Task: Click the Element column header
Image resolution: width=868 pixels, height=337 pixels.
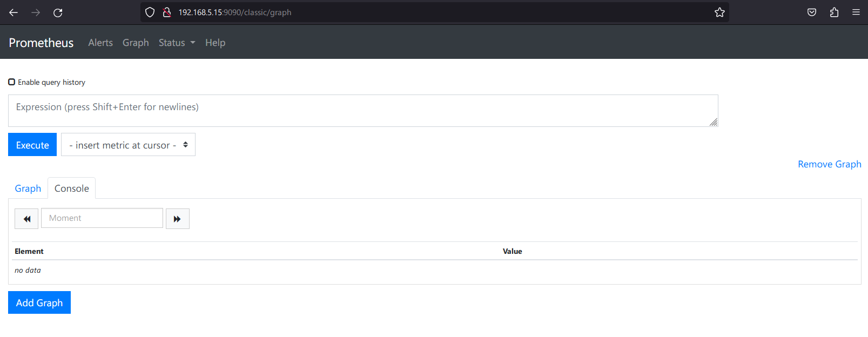Action: coord(29,251)
